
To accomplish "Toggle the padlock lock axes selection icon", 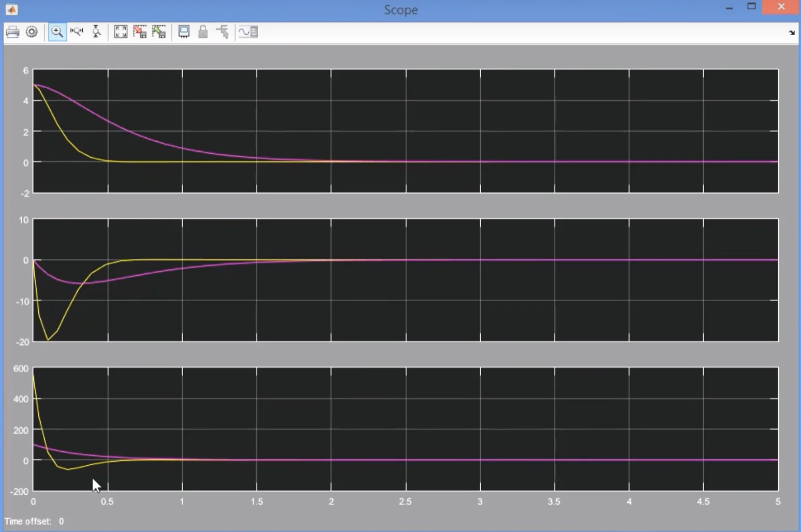I will tap(203, 32).
